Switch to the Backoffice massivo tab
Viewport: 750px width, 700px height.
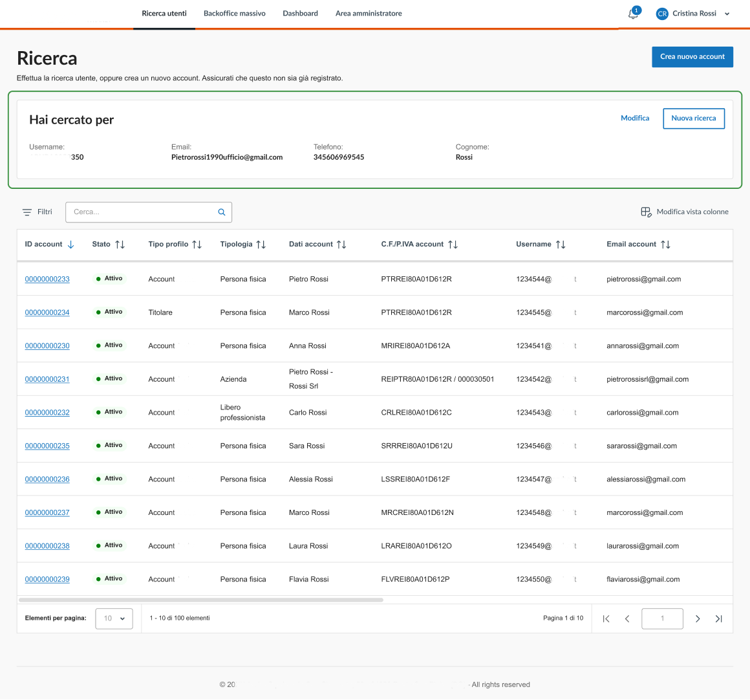pos(234,14)
